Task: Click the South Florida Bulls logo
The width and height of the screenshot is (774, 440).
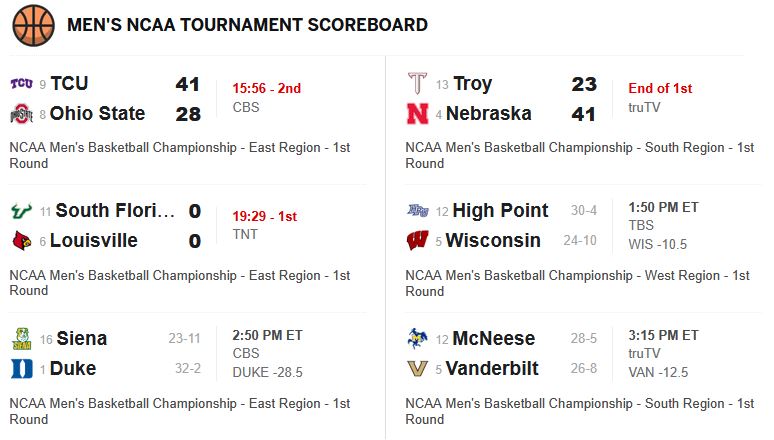Action: [21, 211]
